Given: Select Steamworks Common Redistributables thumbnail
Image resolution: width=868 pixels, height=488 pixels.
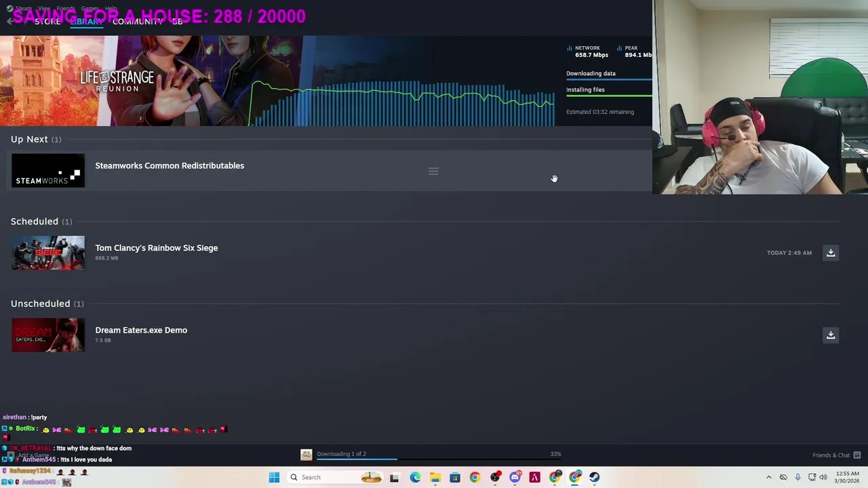Looking at the screenshot, I should click(48, 171).
